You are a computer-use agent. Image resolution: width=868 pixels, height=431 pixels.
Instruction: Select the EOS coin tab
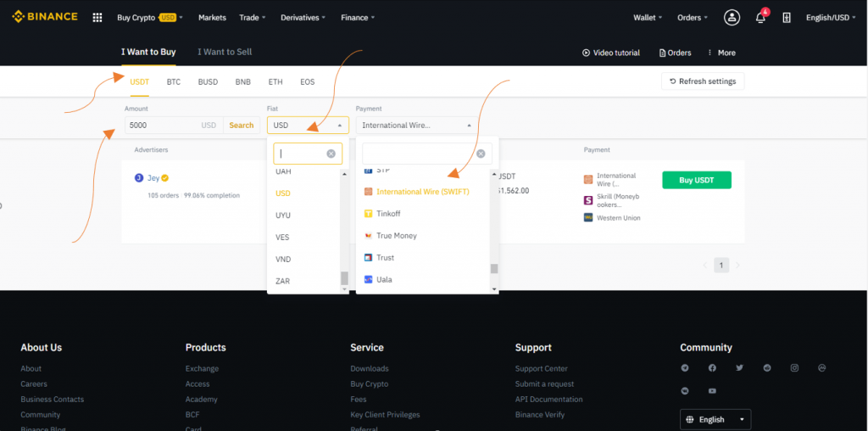(x=308, y=82)
